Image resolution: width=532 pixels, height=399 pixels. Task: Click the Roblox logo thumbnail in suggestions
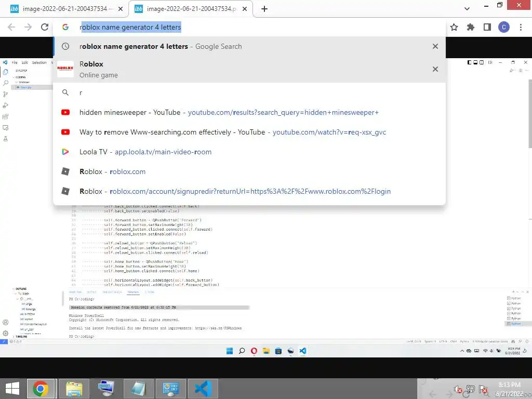(x=65, y=69)
